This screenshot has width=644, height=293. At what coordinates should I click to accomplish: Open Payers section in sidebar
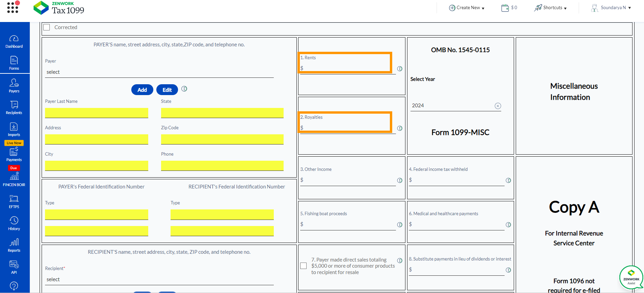coord(14,86)
